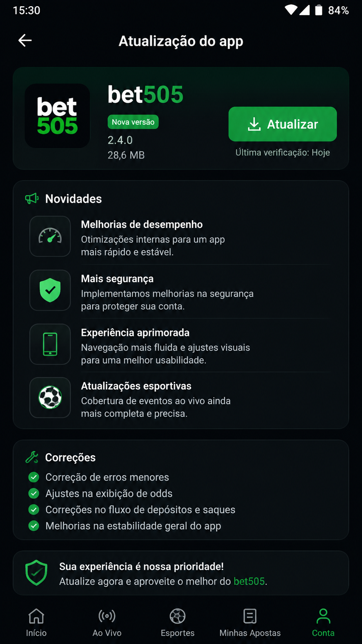The image size is (362, 644).
Task: Go back using the arrow icon
Action: (x=25, y=40)
